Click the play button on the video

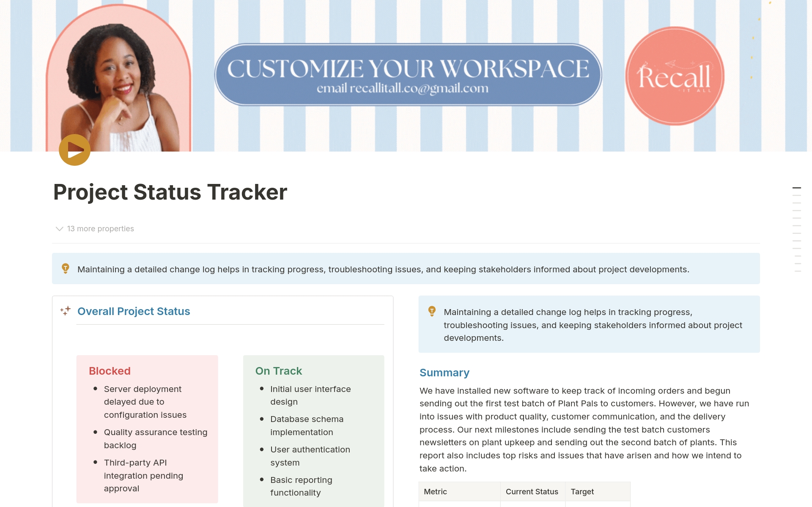click(x=75, y=150)
